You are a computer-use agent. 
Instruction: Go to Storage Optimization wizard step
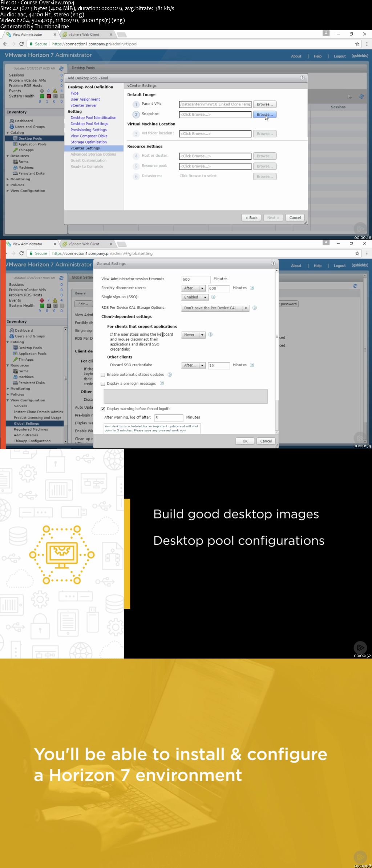(x=89, y=142)
